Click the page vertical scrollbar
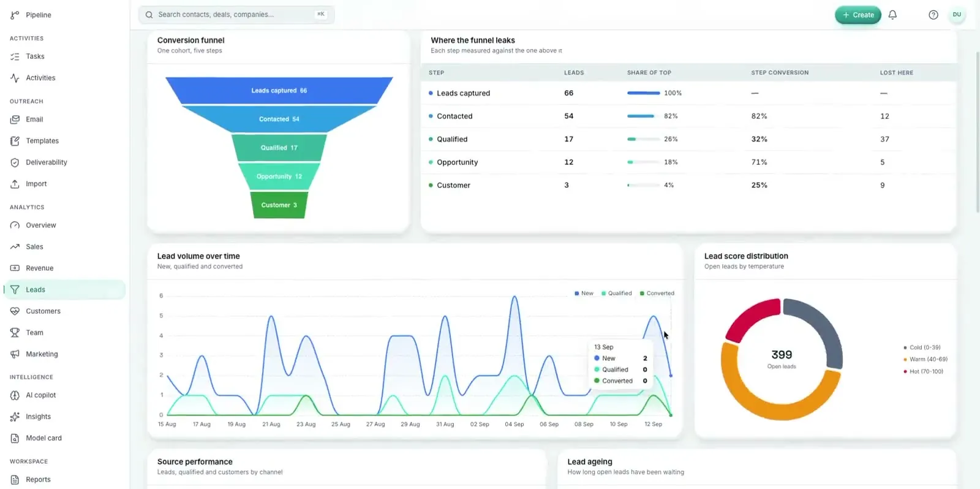Viewport: 980px width, 489px height. [977, 132]
